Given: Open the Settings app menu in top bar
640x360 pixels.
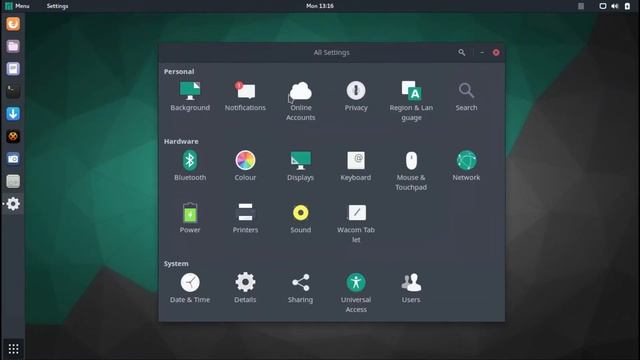Looking at the screenshot, I should pyautogui.click(x=57, y=6).
